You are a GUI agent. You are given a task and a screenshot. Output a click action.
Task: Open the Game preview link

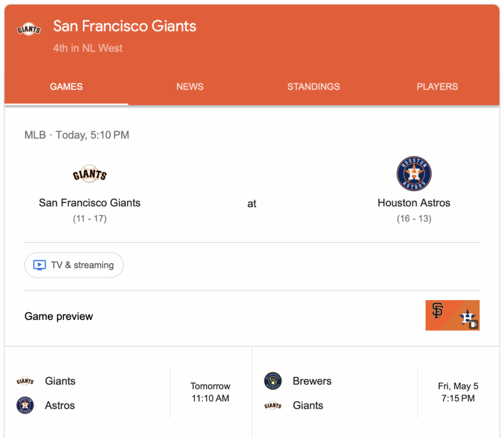click(59, 316)
